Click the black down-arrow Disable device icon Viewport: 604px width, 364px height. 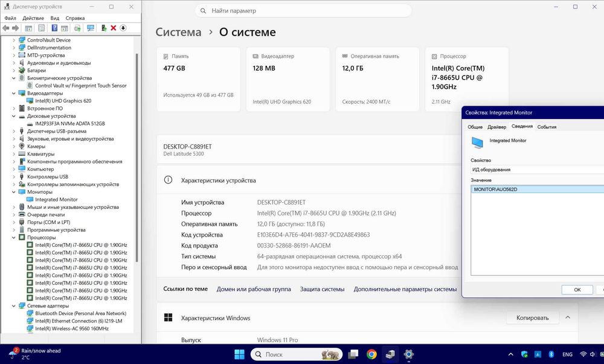123,28
